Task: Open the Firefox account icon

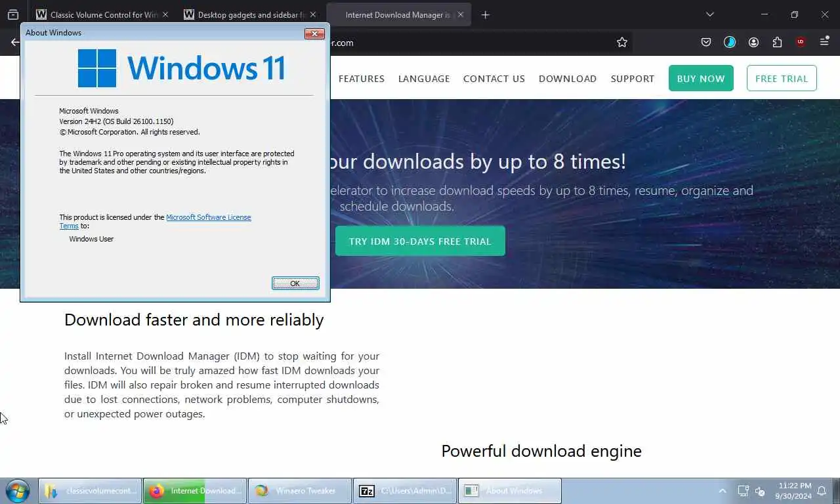Action: coord(753,42)
